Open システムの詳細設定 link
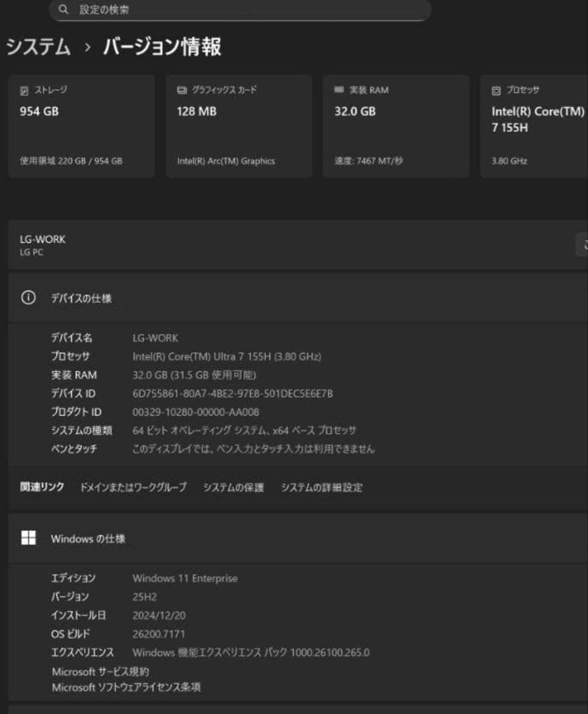Image resolution: width=588 pixels, height=714 pixels. [x=322, y=487]
